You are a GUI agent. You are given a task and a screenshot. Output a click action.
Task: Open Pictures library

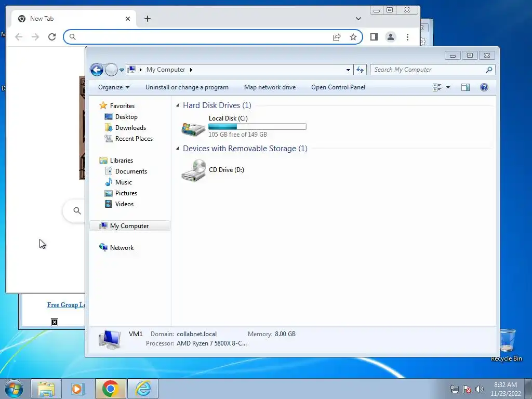click(121, 193)
